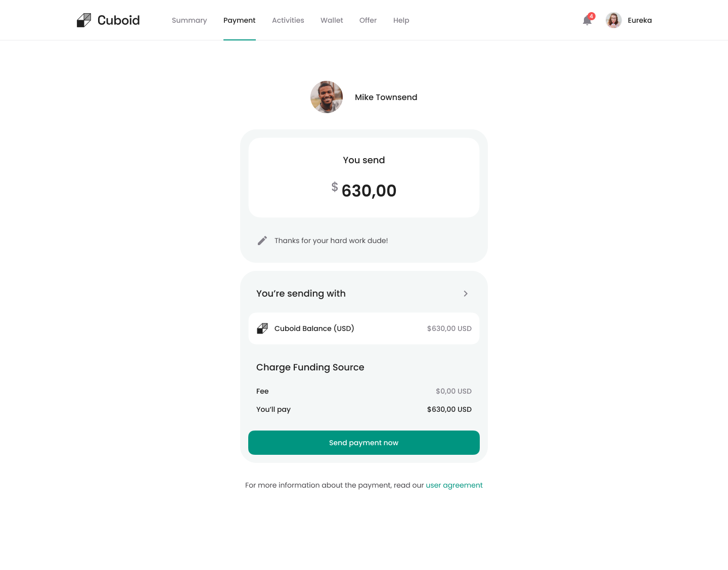This screenshot has height=570, width=728.
Task: Toggle the Charge Funding Source section
Action: click(310, 367)
